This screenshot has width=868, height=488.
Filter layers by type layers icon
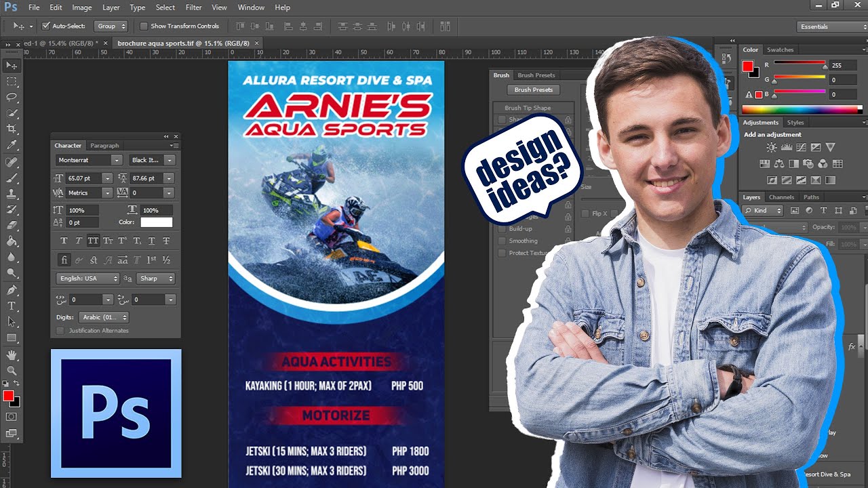[823, 211]
